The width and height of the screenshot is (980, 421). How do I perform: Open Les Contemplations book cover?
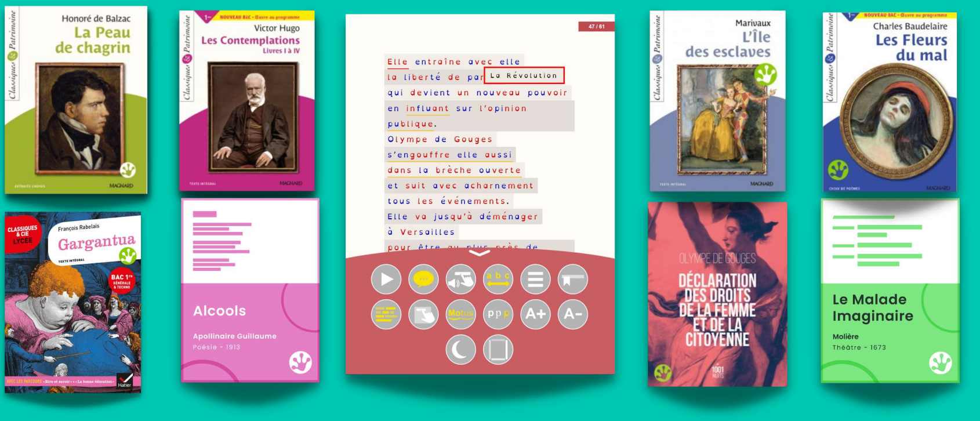click(x=247, y=100)
